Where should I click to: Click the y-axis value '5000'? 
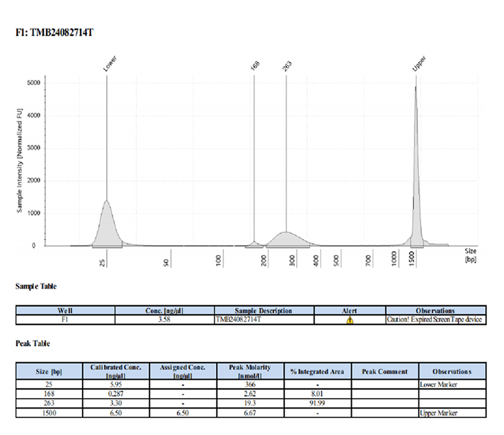pos(34,83)
